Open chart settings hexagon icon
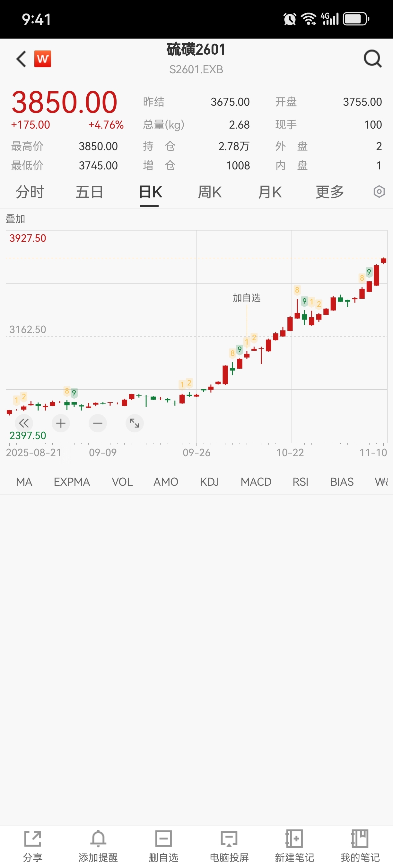This screenshot has height=868, width=393. pos(379,192)
